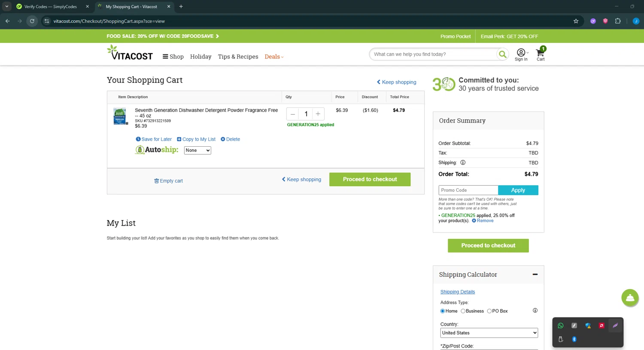Select the PO Box address type
Image resolution: width=644 pixels, height=350 pixels.
coord(489,311)
